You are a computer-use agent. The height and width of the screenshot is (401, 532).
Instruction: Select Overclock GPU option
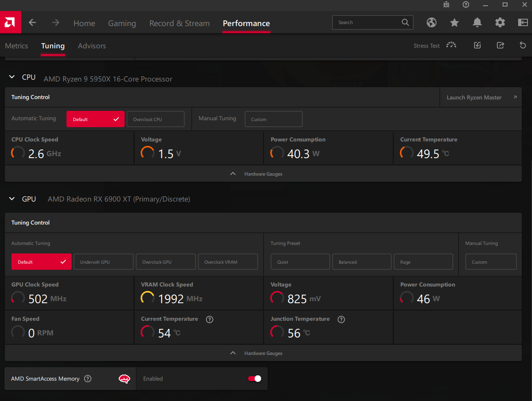point(166,262)
